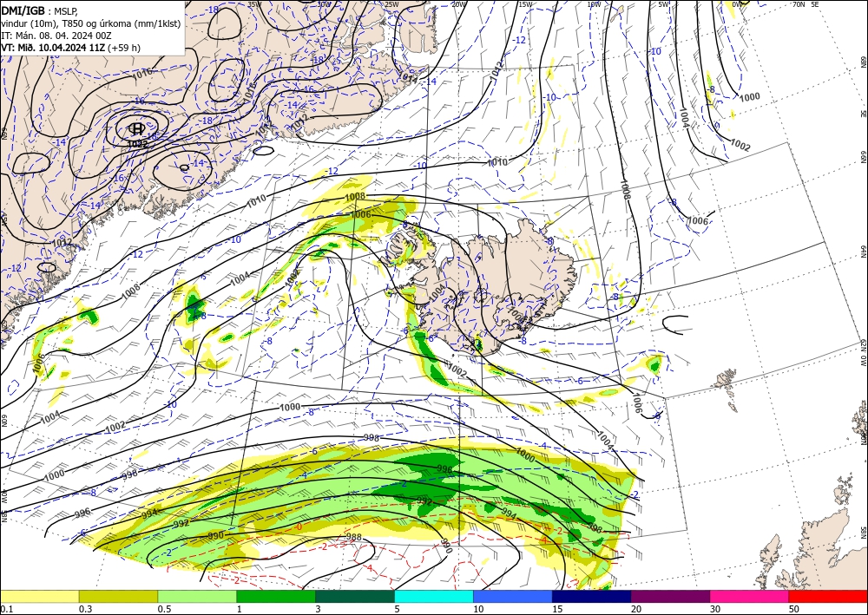The width and height of the screenshot is (868, 615).
Task: Click the 1014 isobar label
Action: pyautogui.click(x=409, y=77)
